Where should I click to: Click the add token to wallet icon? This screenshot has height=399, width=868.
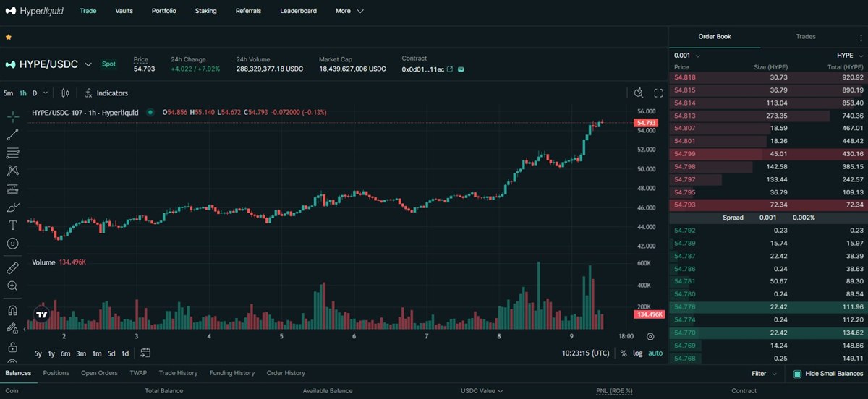[x=461, y=69]
